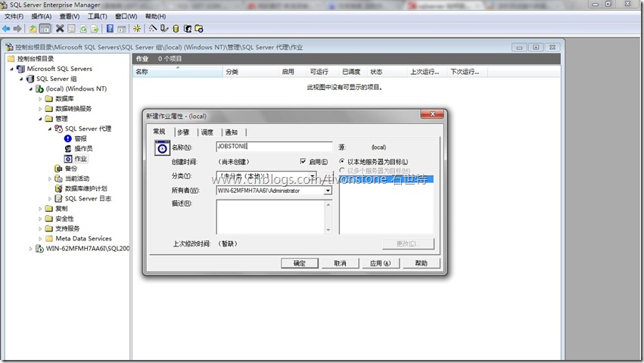Open the 工具(T) menu
644x363 pixels.
pos(97,16)
